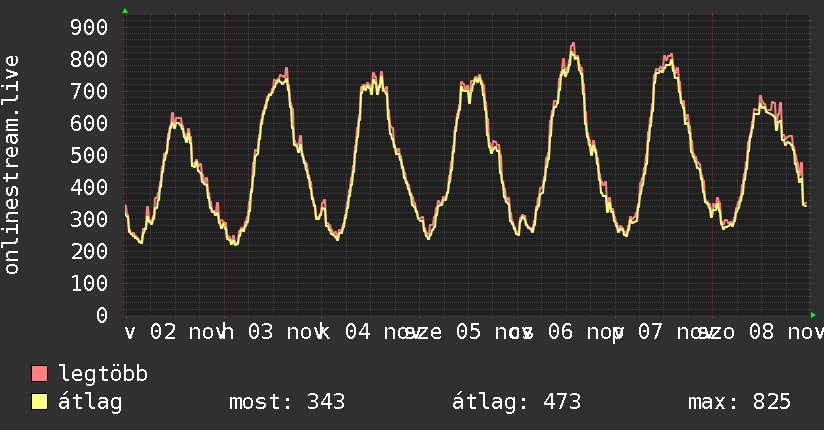824x430 pixels.
Task: Select the 'legtöbb' legend label
Action: tap(103, 374)
